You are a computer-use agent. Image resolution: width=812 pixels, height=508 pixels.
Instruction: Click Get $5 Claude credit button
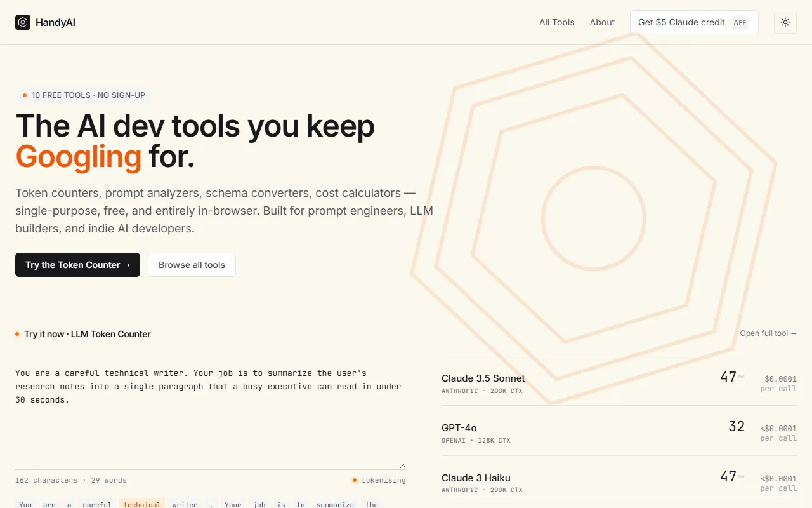click(694, 22)
